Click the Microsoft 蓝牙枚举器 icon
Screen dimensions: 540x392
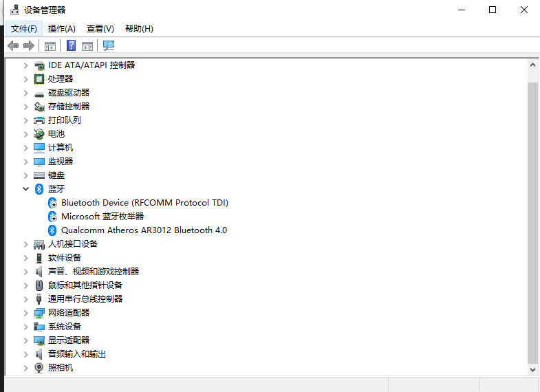pos(52,217)
